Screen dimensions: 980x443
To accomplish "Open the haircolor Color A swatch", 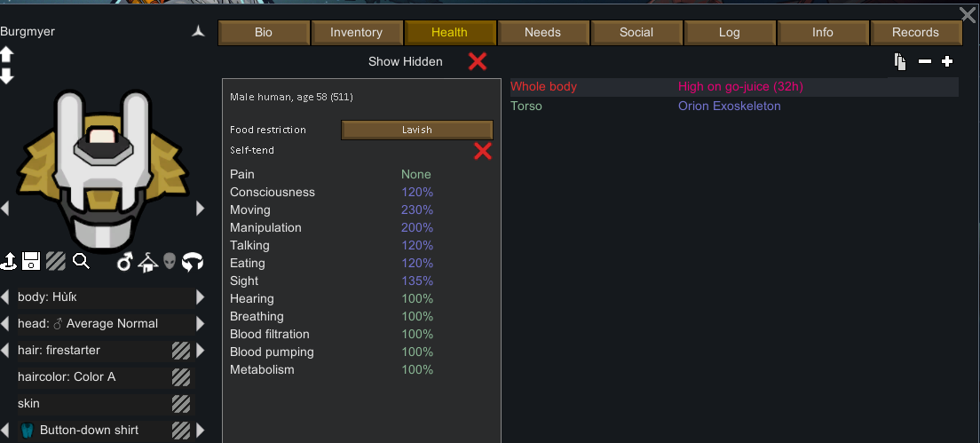I will point(181,377).
